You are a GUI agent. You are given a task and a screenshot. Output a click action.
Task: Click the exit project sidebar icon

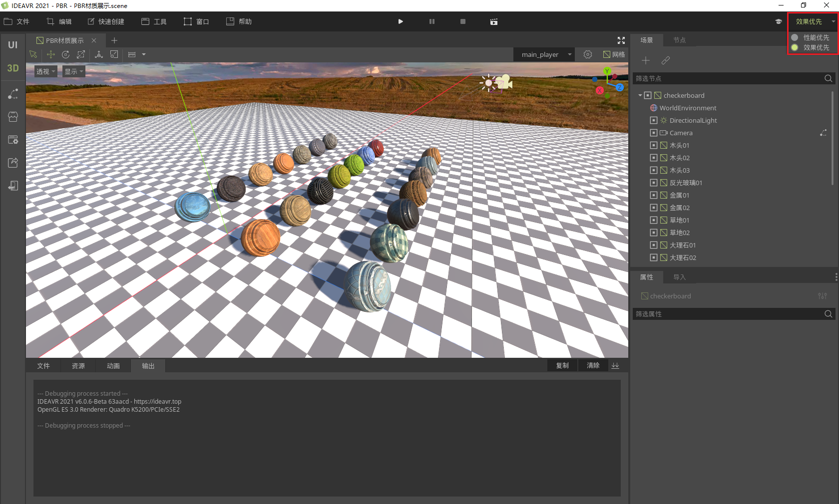coord(13,186)
